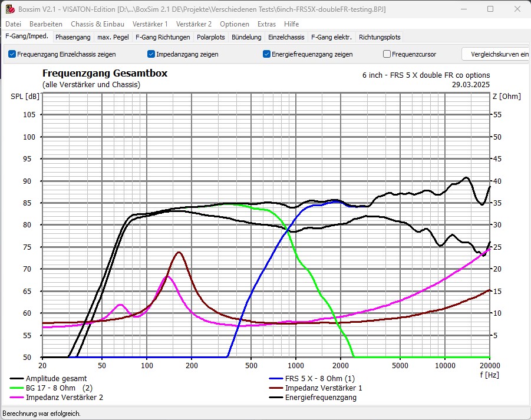The image size is (531, 420).
Task: Click the project title 6 inch - FRS 5 X double FR
Action: click(426, 75)
